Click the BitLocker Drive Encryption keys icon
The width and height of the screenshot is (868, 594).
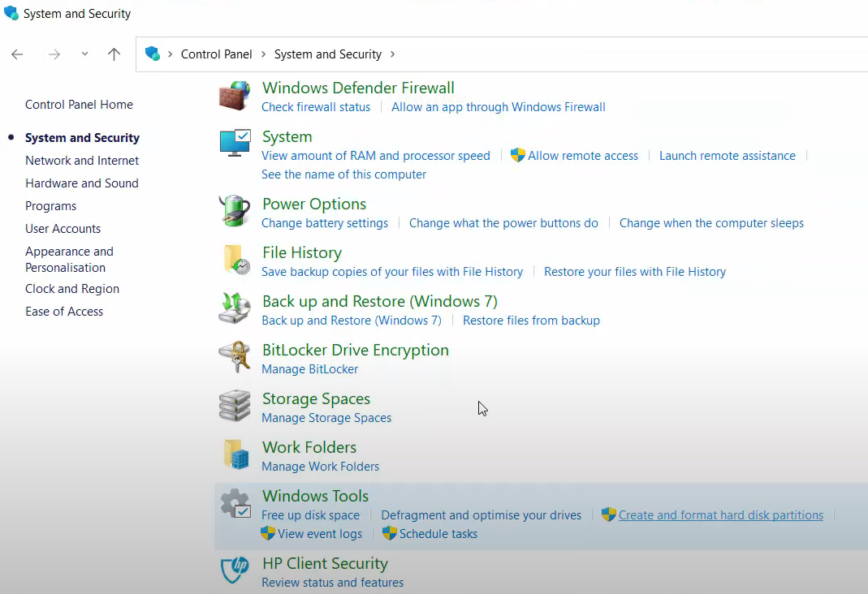[235, 357]
